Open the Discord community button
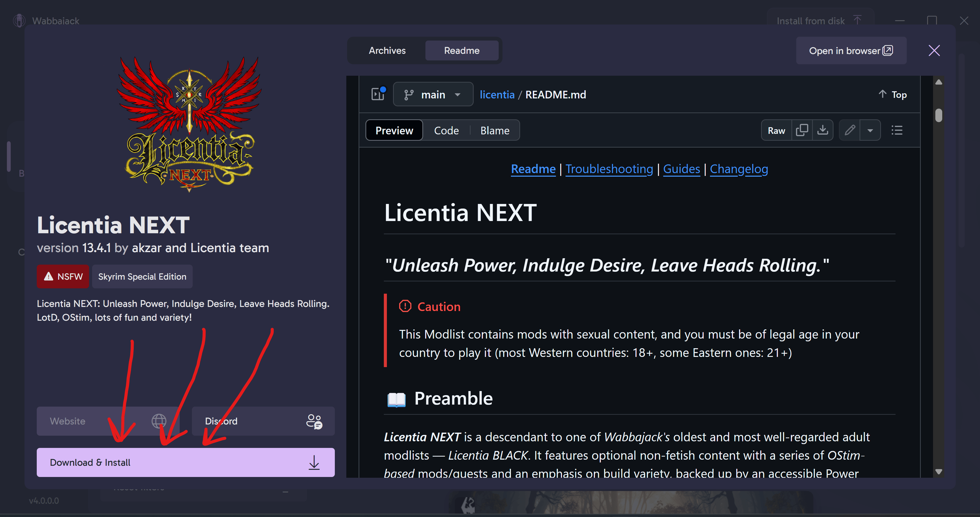This screenshot has width=980, height=517. (263, 421)
